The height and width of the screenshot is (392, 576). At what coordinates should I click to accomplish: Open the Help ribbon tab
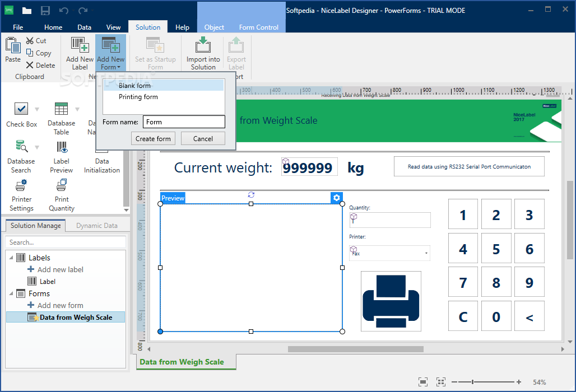(182, 27)
